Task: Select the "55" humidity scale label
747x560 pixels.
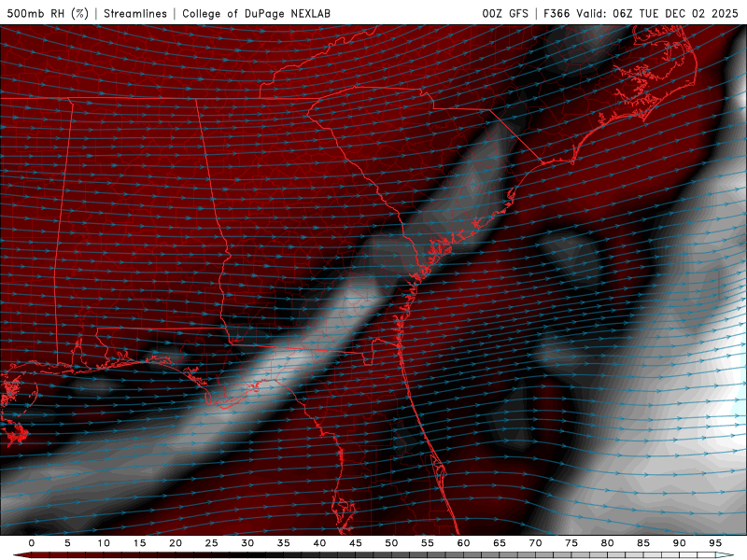Action: pos(428,543)
